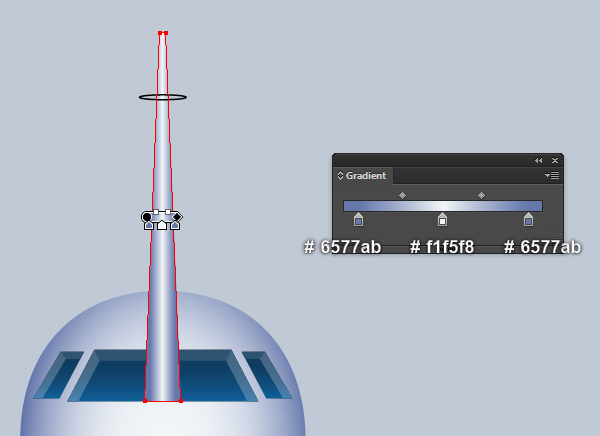Click the bottom-left red anchor point of the antenna
The width and height of the screenshot is (600, 436).
click(145, 401)
